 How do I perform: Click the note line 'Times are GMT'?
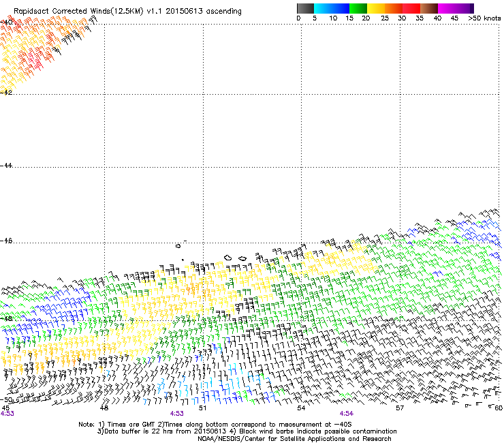click(131, 425)
